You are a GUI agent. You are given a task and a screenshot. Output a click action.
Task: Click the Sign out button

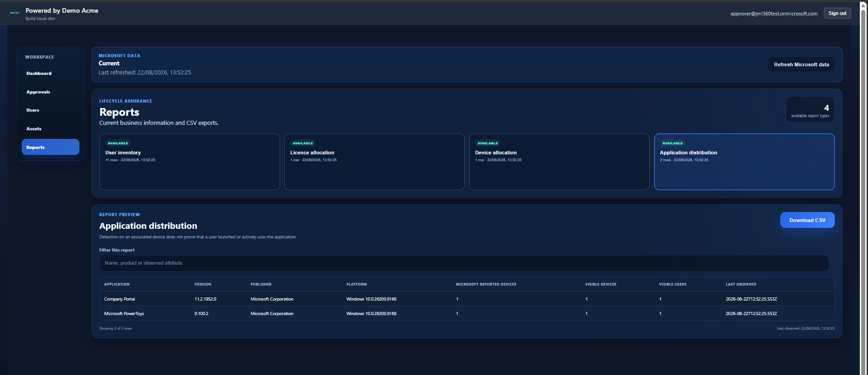tap(837, 13)
